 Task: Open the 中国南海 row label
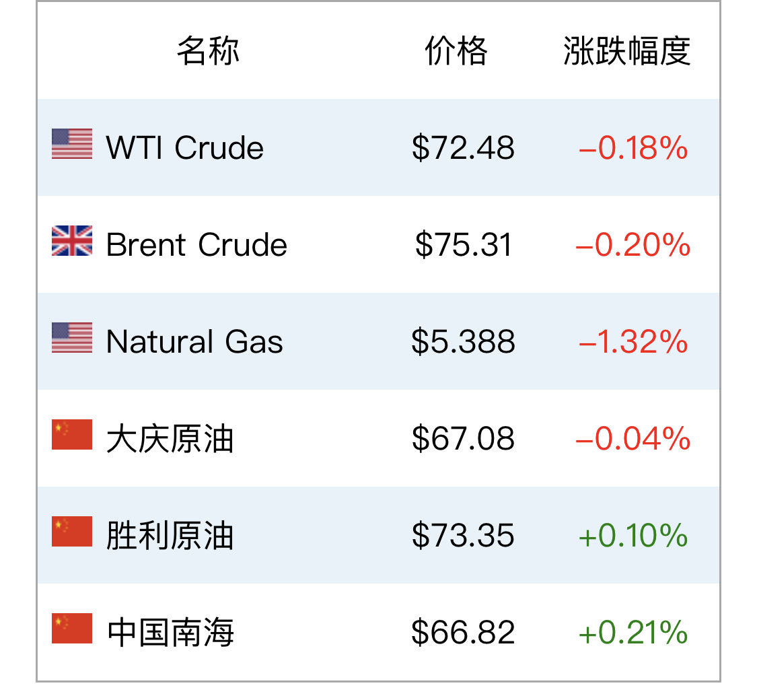pos(170,633)
